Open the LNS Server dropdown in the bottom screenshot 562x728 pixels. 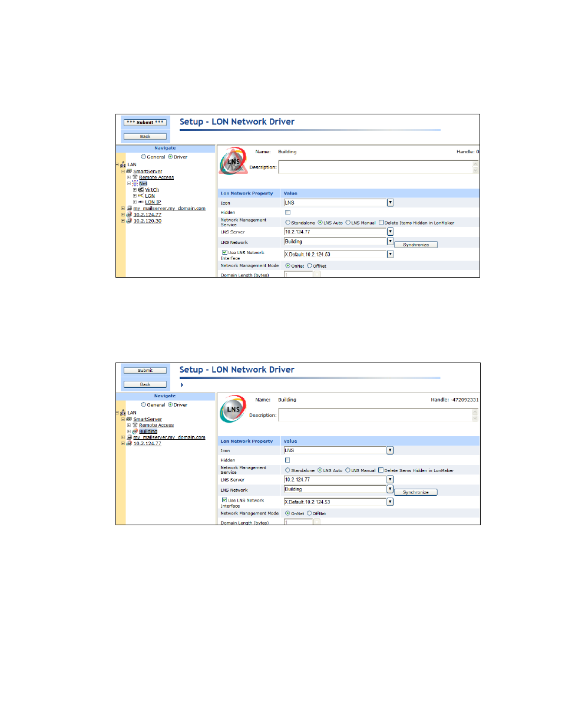click(390, 479)
